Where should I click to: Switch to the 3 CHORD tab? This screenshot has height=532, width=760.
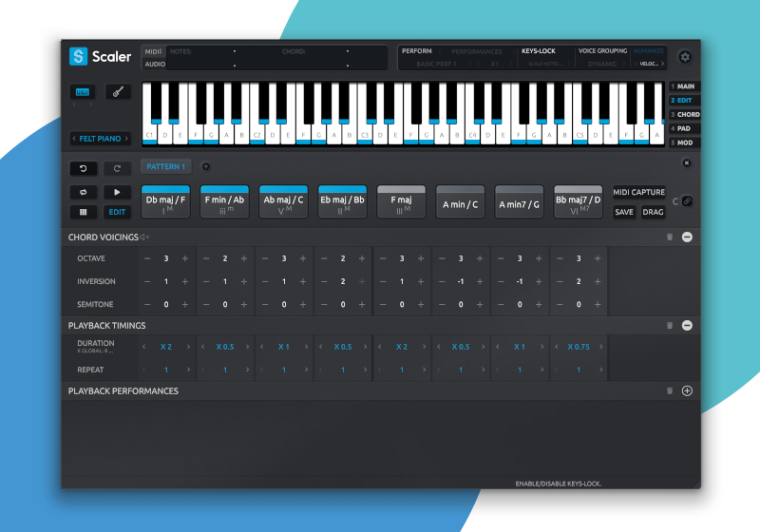684,114
